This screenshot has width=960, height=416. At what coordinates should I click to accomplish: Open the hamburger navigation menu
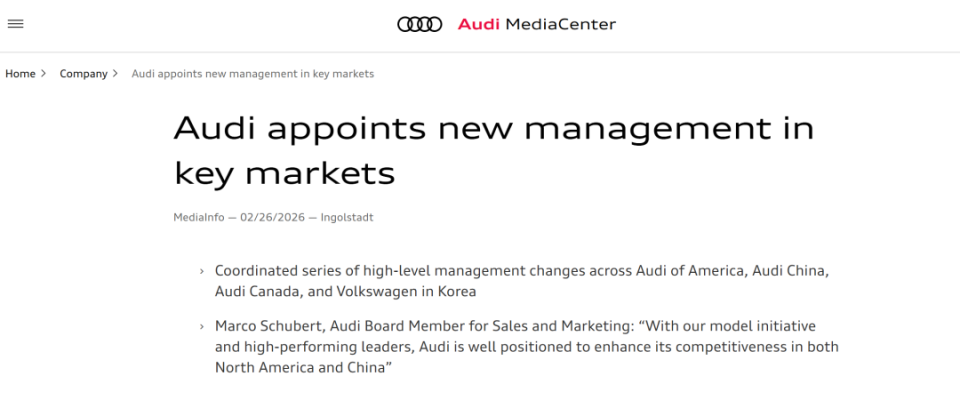pyautogui.click(x=15, y=24)
